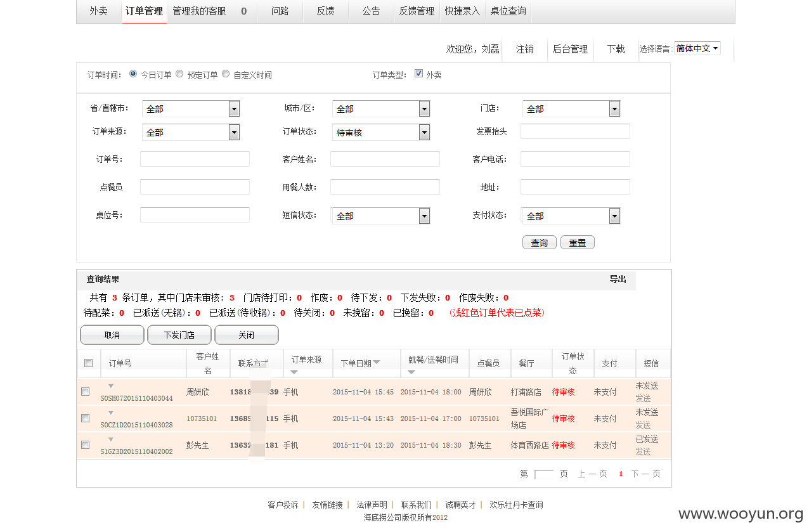Open the 联系我们 footer link
809x532 pixels.
(x=416, y=505)
